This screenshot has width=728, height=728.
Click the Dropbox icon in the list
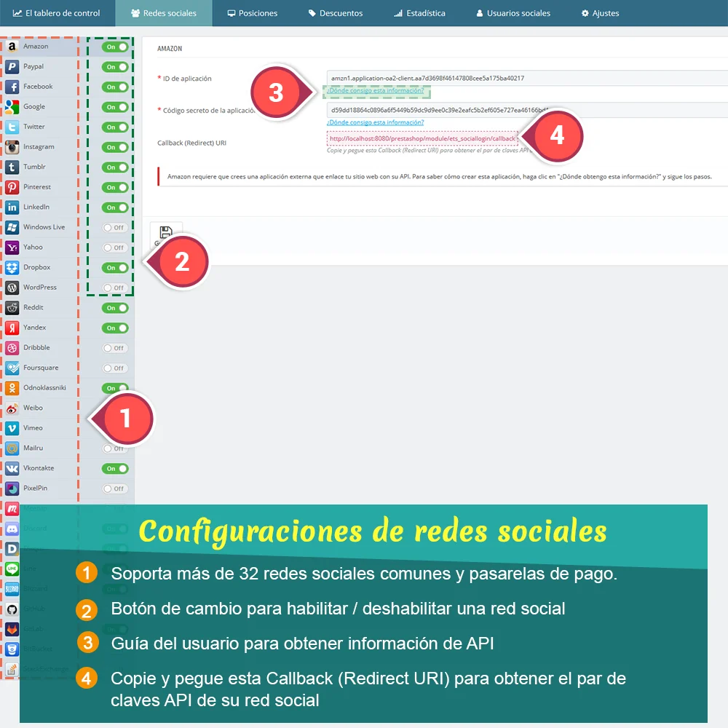click(13, 267)
